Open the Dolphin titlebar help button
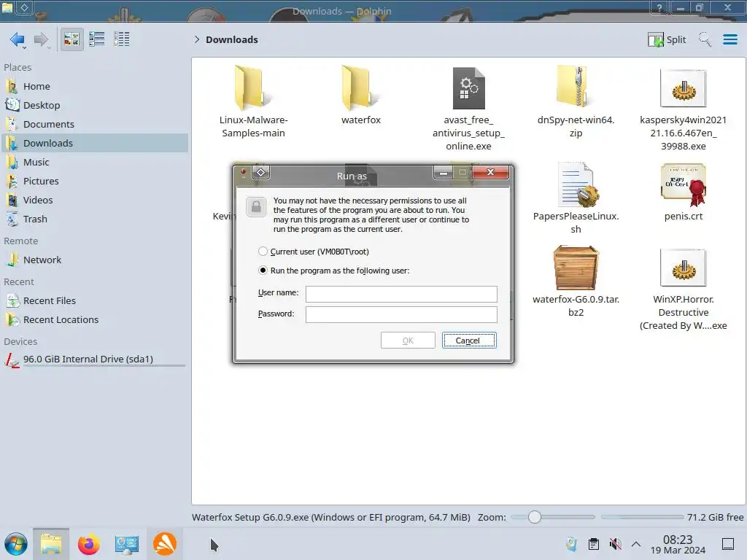747x560 pixels. pos(659,7)
